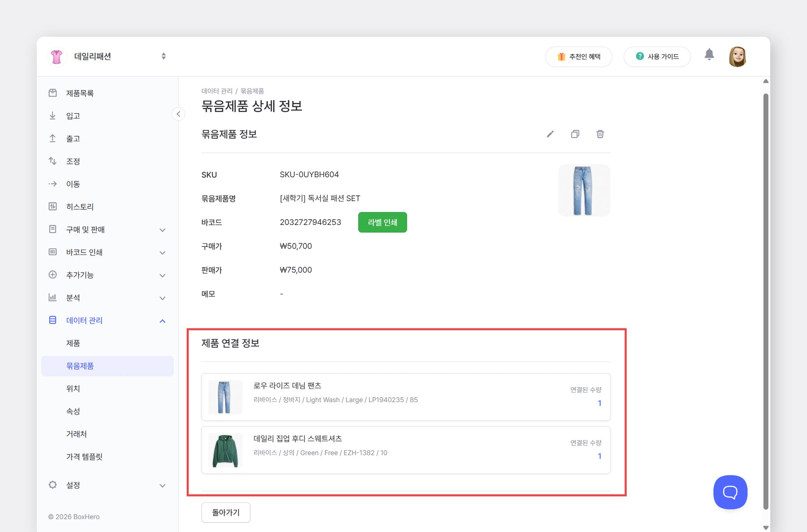This screenshot has width=807, height=532.
Task: Click the 돌아가기 button
Action: (x=226, y=512)
